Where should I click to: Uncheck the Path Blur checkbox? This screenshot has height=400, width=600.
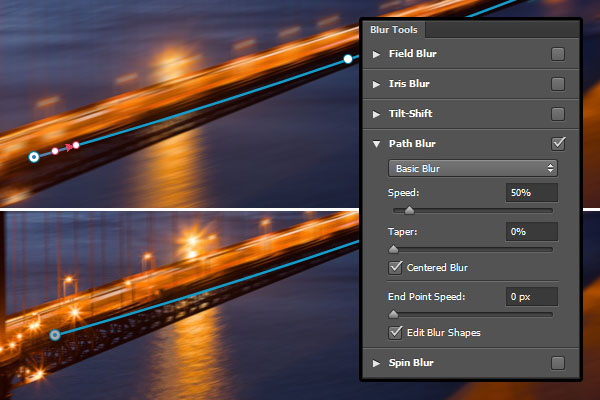pos(558,144)
